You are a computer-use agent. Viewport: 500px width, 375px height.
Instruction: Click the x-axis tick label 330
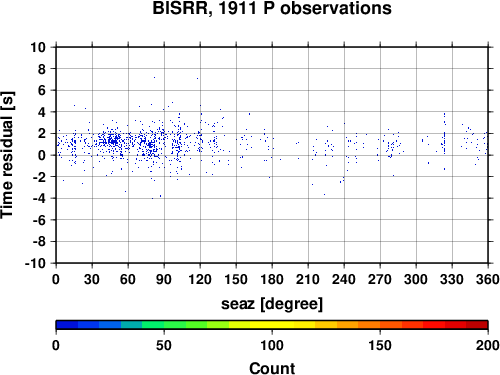click(x=452, y=279)
